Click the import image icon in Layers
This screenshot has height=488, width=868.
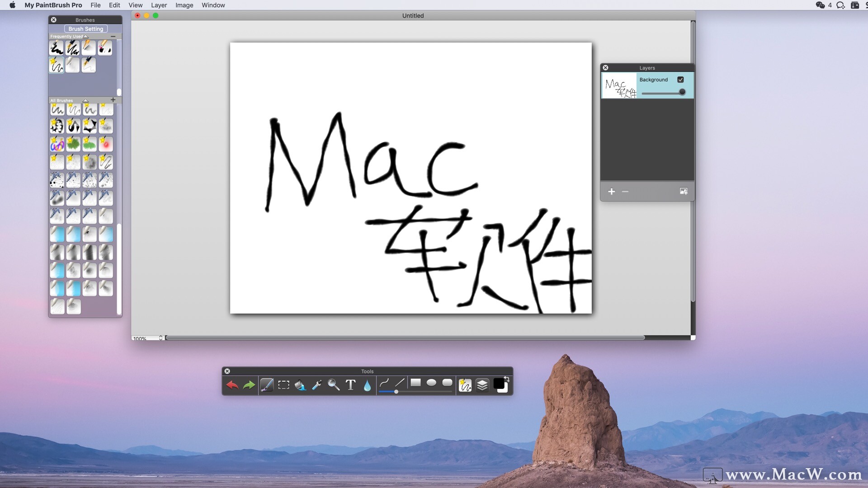point(684,192)
